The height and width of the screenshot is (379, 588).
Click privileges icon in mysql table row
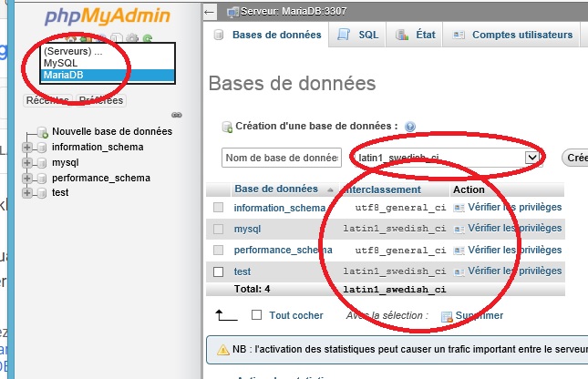[459, 229]
